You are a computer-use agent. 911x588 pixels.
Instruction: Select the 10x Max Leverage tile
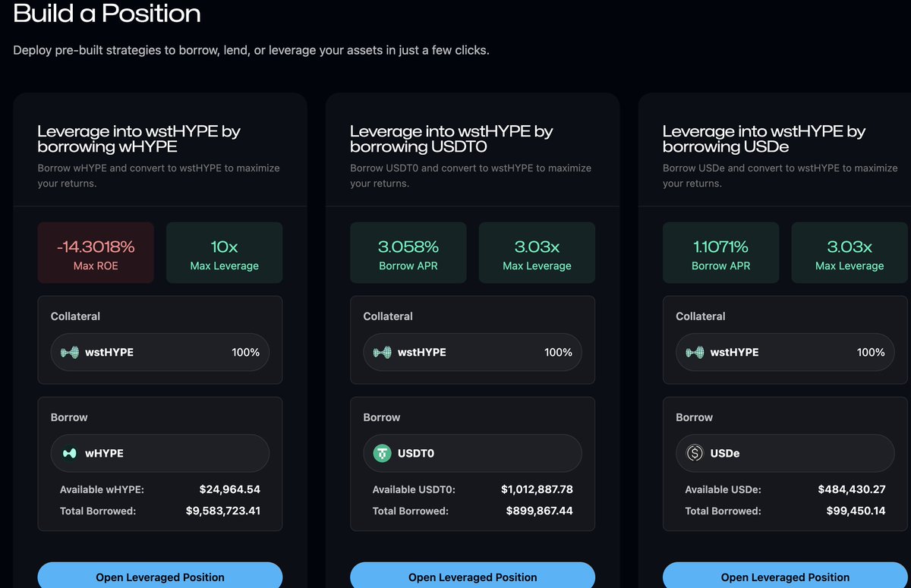224,253
